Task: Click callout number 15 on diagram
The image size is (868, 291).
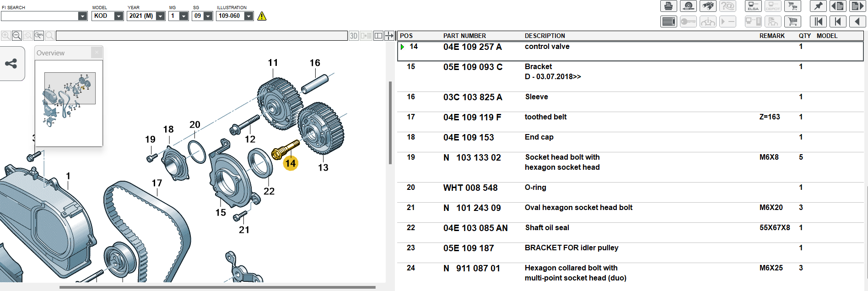Action: tap(221, 212)
